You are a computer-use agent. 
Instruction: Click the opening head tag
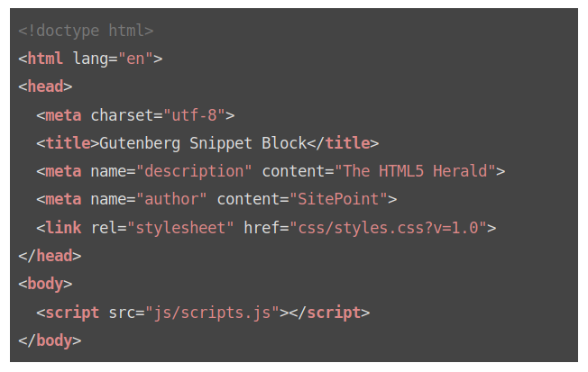click(45, 86)
